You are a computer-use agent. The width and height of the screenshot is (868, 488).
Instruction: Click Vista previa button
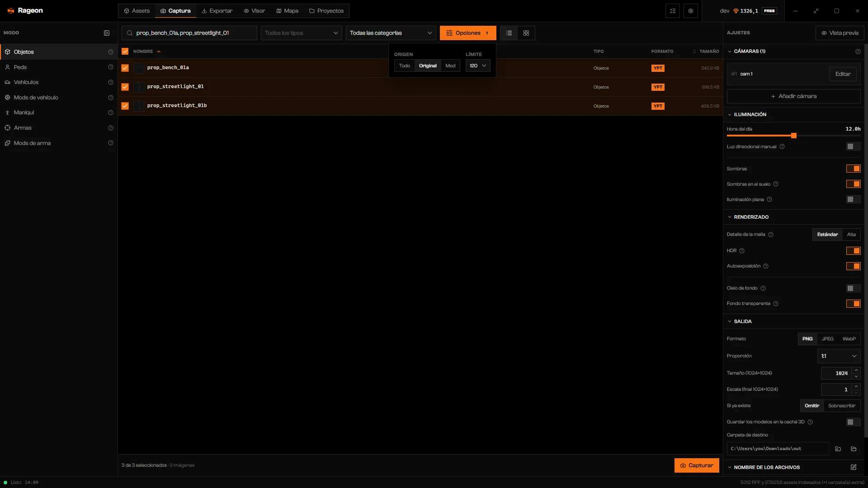click(840, 33)
